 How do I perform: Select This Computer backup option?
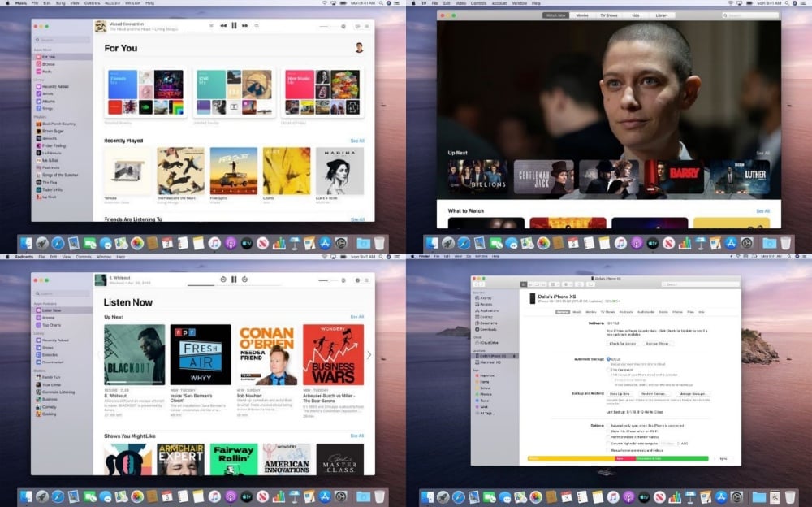click(608, 369)
